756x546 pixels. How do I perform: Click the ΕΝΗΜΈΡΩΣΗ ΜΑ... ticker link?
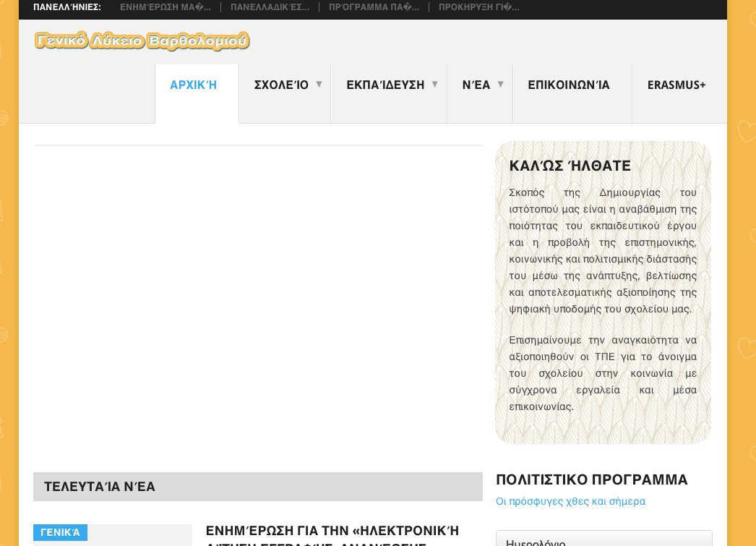point(166,7)
